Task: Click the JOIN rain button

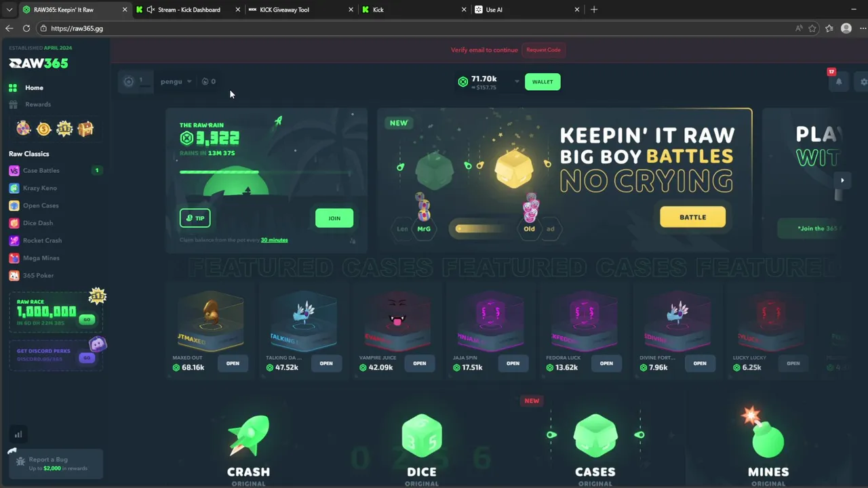Action: click(334, 218)
